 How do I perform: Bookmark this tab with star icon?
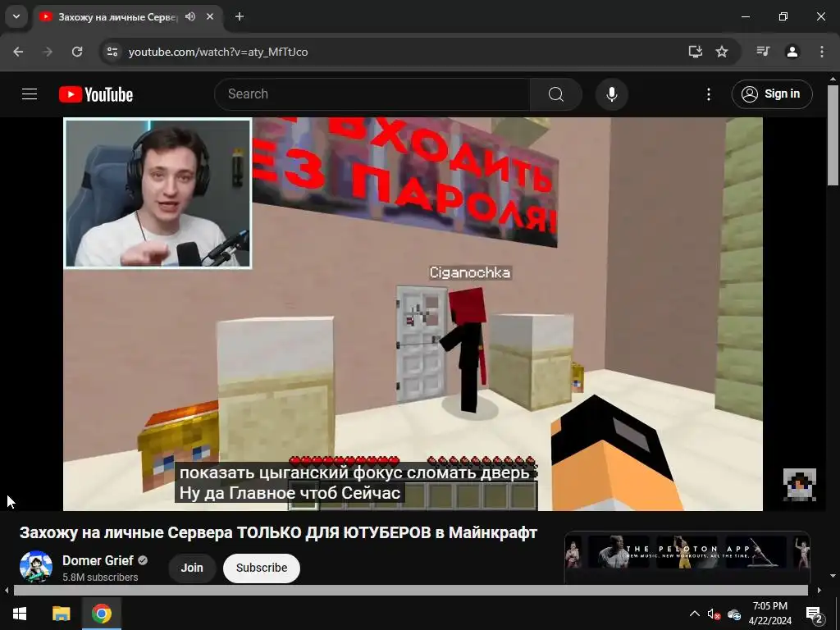[x=722, y=52]
